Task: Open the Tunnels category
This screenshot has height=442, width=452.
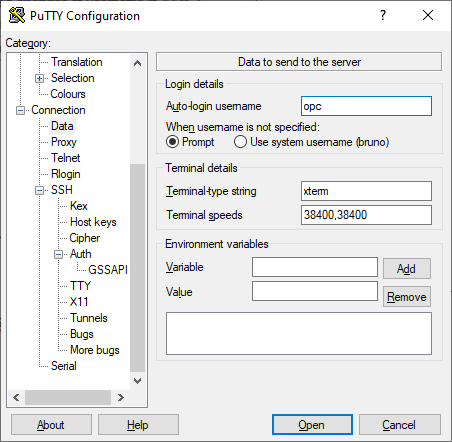Action: click(89, 318)
